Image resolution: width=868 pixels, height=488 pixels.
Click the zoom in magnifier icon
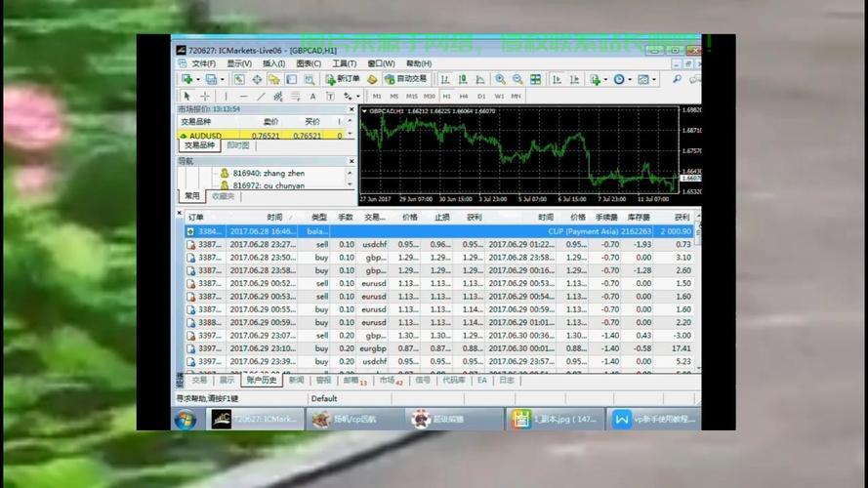point(500,79)
